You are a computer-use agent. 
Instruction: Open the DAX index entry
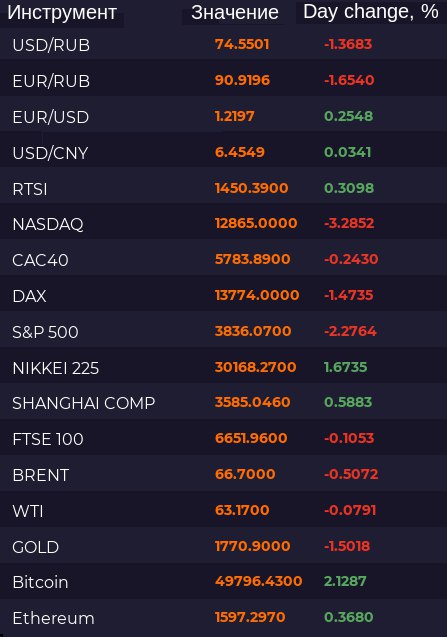[29, 296]
